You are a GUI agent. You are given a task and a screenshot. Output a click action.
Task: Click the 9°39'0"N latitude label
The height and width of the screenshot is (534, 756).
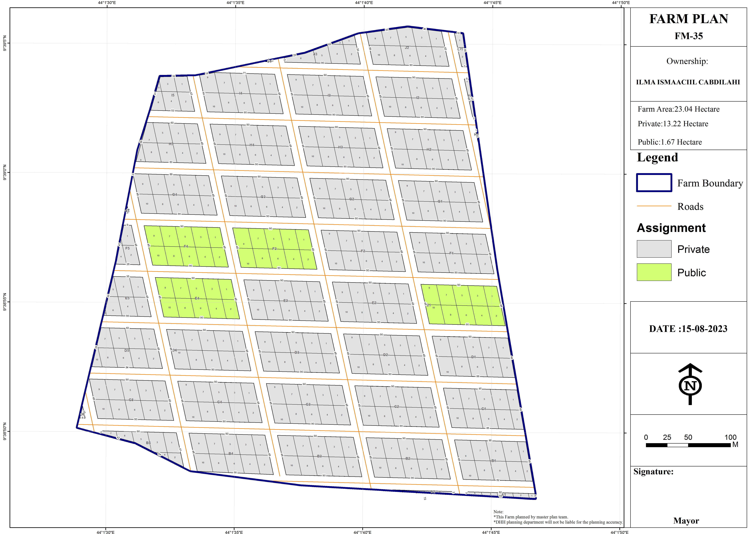click(5, 172)
